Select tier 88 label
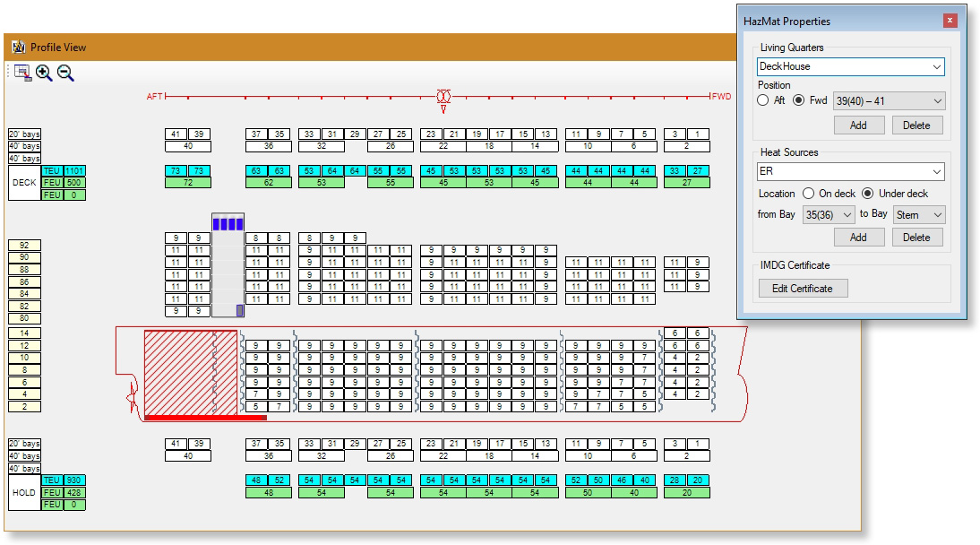This screenshot has height=545, width=980. pyautogui.click(x=24, y=270)
